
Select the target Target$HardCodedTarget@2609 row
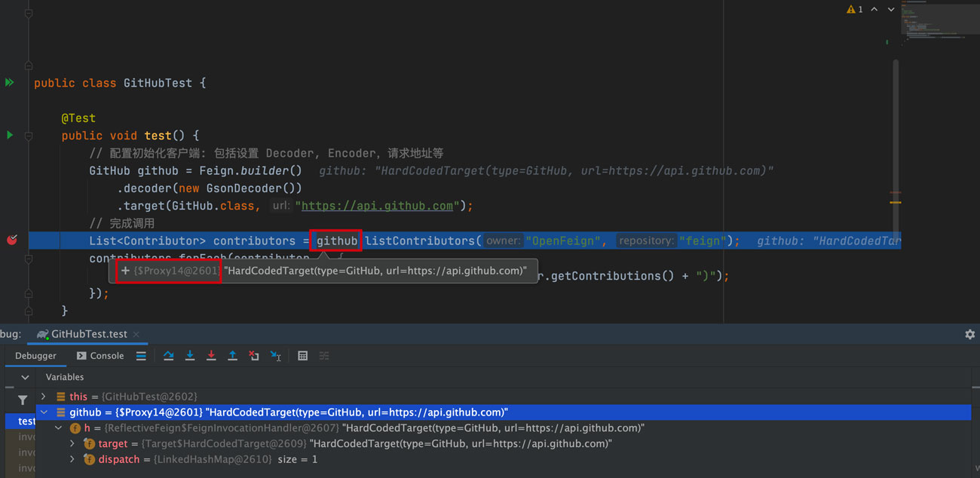[x=504, y=444]
